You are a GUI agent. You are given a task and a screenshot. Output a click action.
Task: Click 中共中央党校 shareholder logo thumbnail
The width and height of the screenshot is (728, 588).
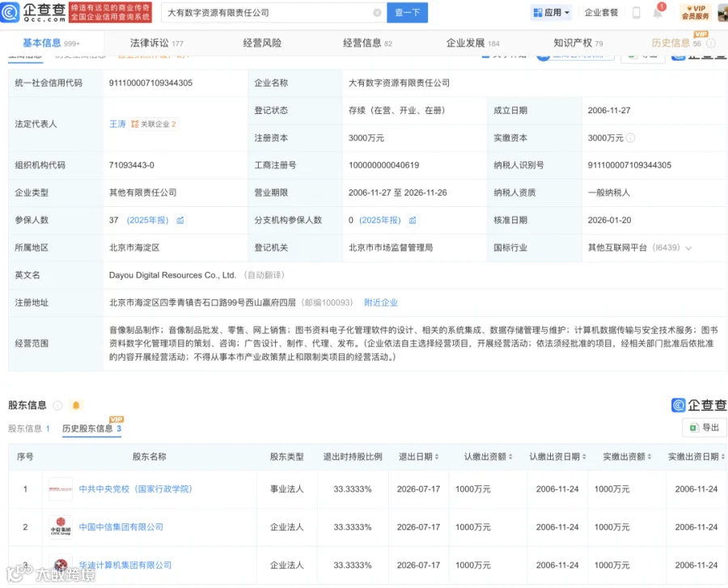61,489
